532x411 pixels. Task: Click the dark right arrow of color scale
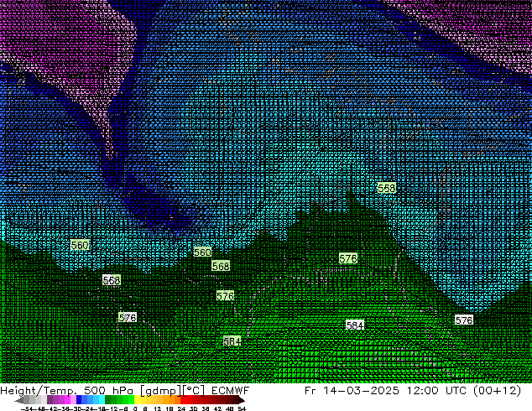click(241, 400)
